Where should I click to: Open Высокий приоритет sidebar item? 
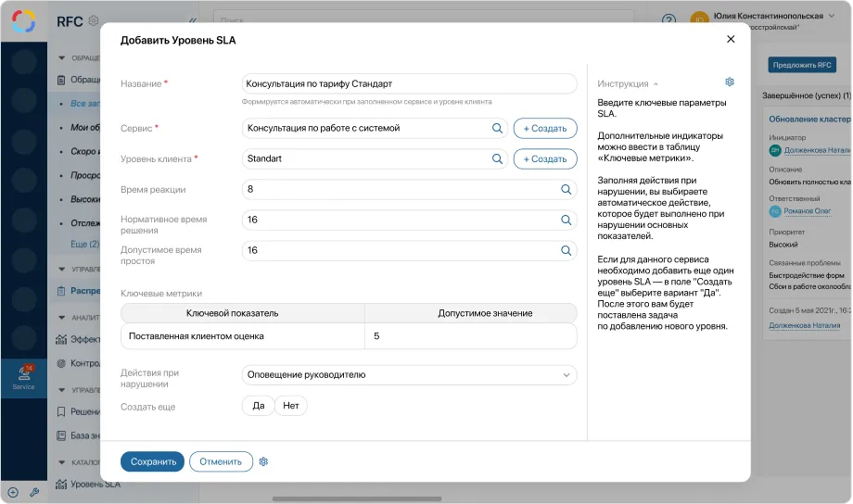tap(85, 199)
